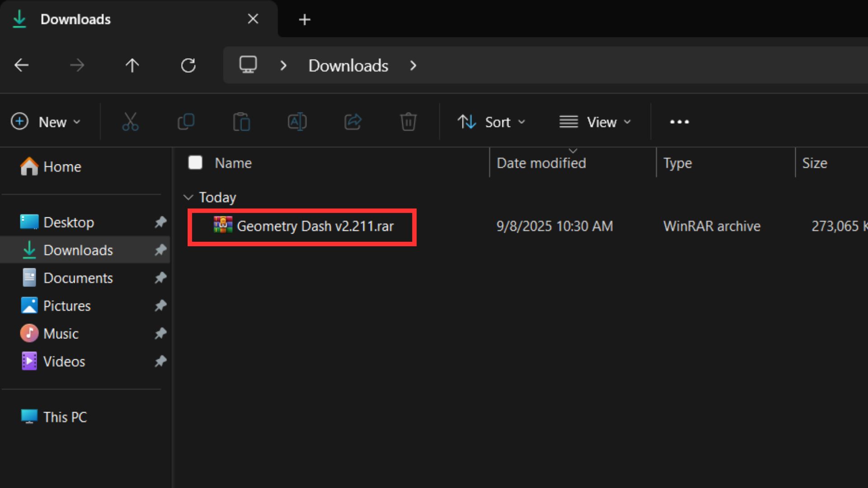
Task: Refresh the Downloads folder view
Action: click(x=188, y=66)
